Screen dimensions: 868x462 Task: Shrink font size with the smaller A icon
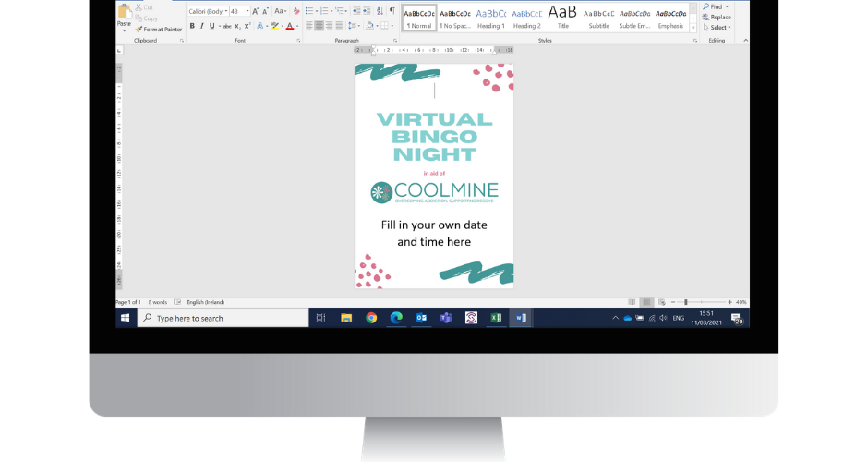265,11
